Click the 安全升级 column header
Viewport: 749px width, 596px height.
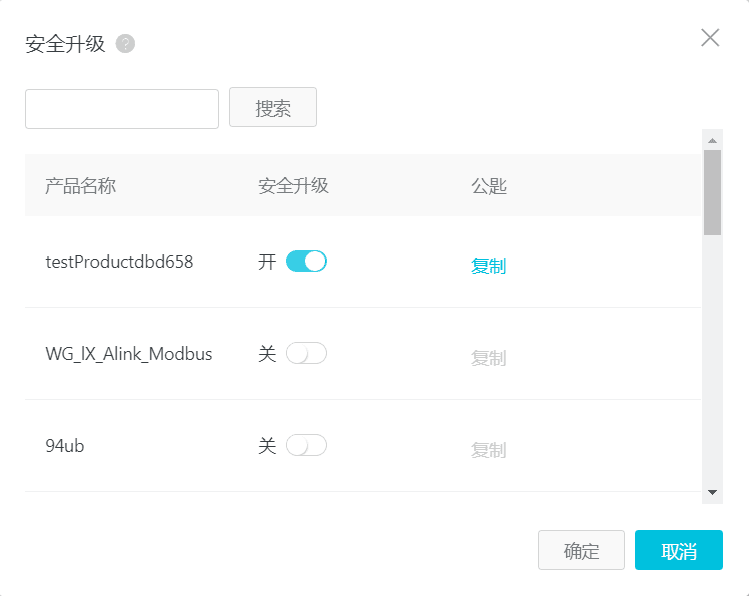point(293,186)
